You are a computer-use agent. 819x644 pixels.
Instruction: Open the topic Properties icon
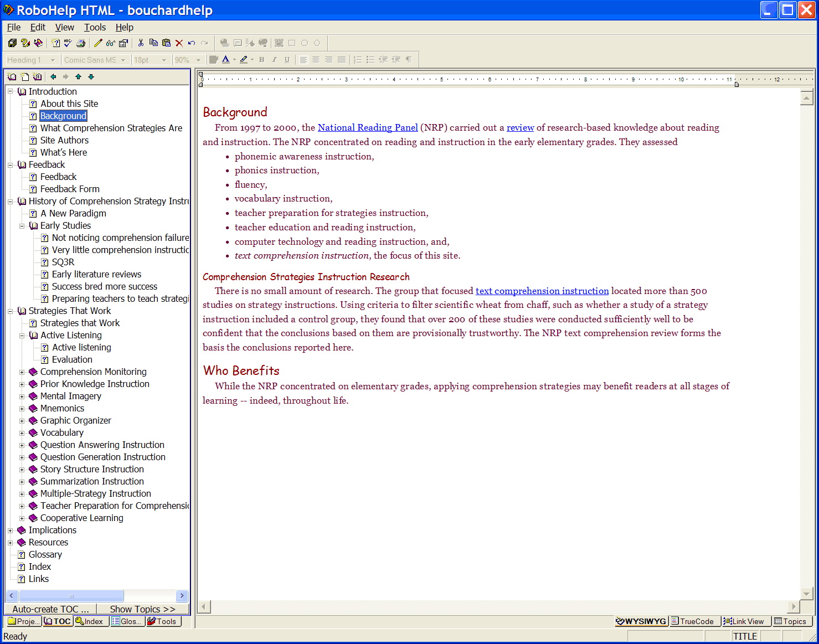(123, 43)
